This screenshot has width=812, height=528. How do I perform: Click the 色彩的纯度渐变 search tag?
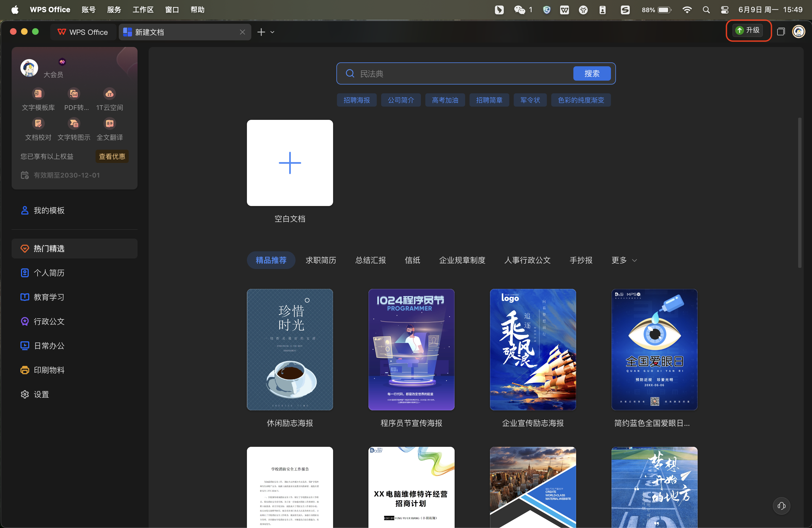[581, 100]
